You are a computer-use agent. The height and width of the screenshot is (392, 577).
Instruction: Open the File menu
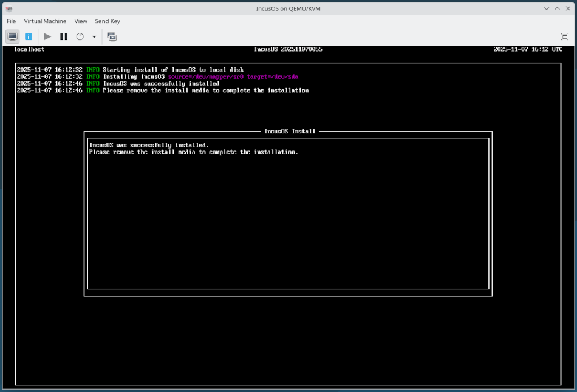[x=11, y=21]
